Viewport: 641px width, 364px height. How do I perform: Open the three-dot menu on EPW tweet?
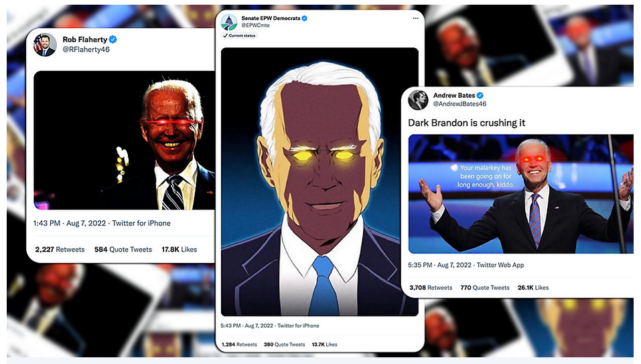415,18
